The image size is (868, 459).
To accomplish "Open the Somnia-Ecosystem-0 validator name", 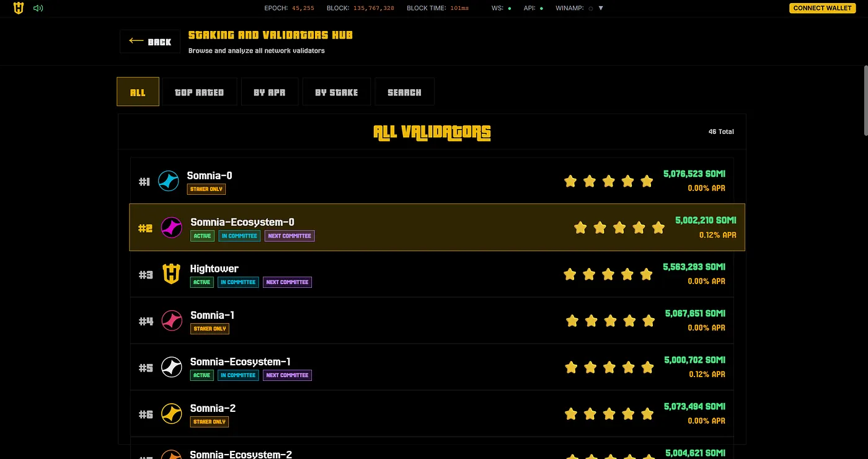I will [242, 222].
